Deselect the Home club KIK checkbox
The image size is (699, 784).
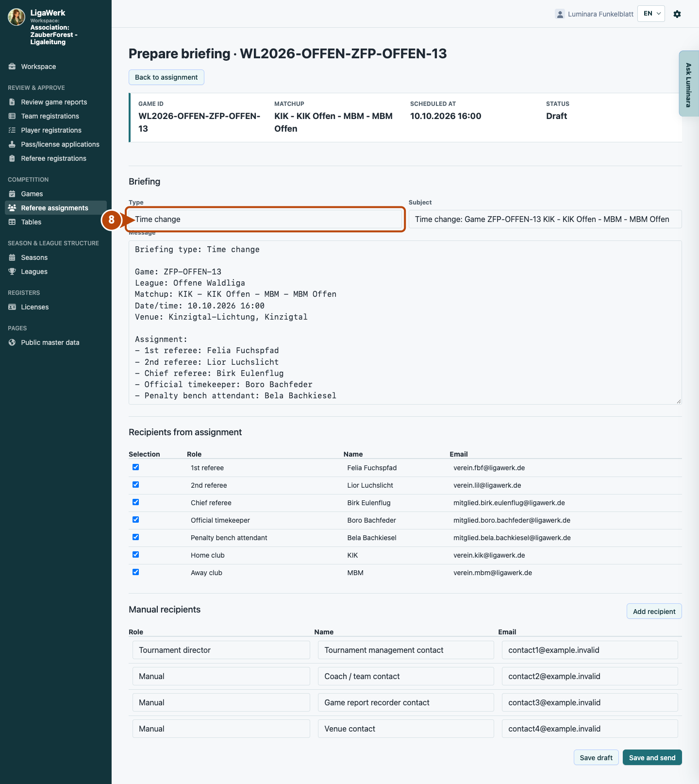coord(136,555)
